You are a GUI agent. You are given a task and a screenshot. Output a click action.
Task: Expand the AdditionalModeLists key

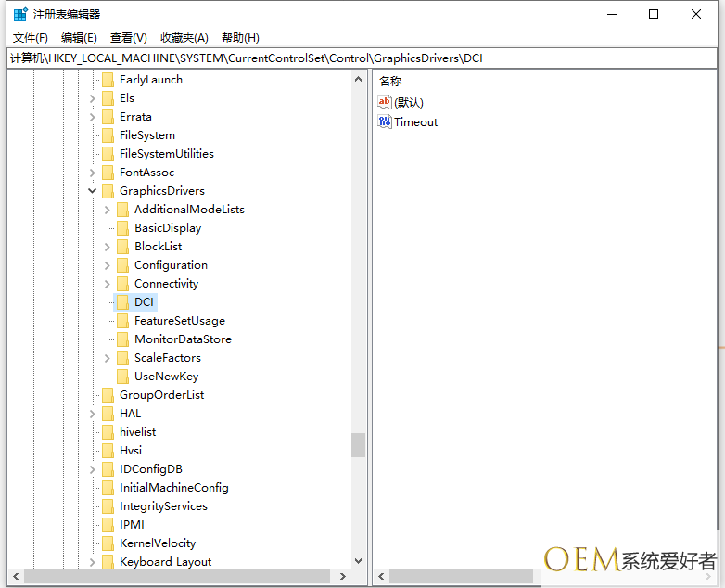click(108, 210)
